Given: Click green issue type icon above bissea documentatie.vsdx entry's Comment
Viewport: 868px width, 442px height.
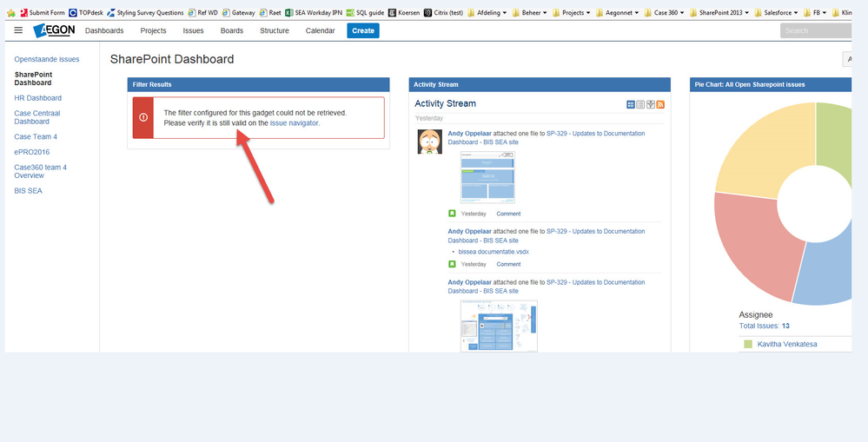Looking at the screenshot, I should (x=452, y=264).
